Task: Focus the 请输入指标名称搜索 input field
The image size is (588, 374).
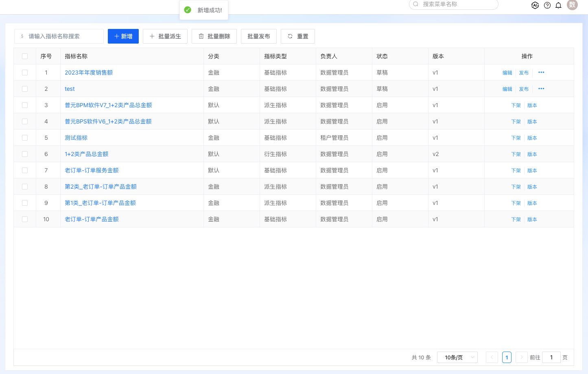Action: click(x=63, y=36)
